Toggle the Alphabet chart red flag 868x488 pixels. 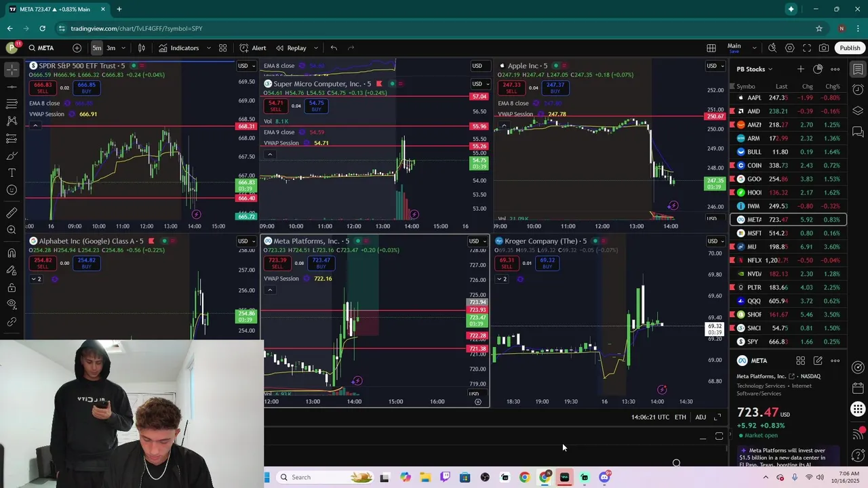[151, 241]
